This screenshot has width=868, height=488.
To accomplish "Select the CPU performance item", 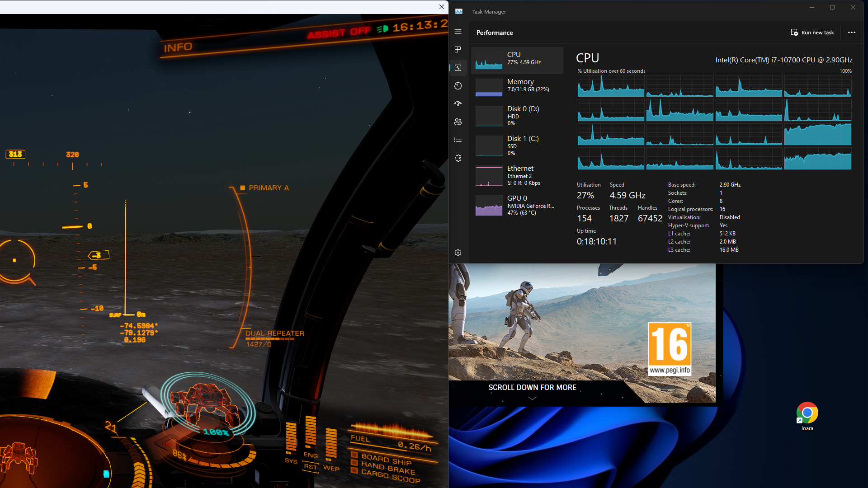I will tap(517, 60).
